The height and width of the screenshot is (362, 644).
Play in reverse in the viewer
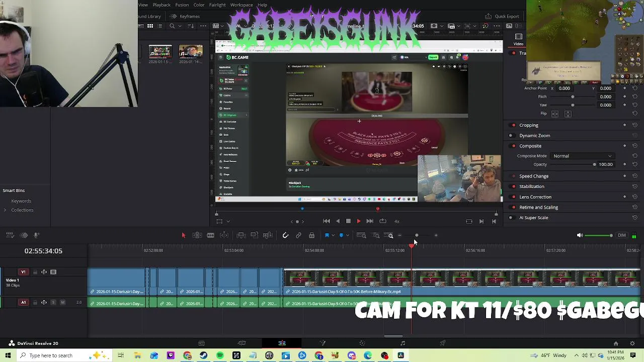click(x=338, y=221)
